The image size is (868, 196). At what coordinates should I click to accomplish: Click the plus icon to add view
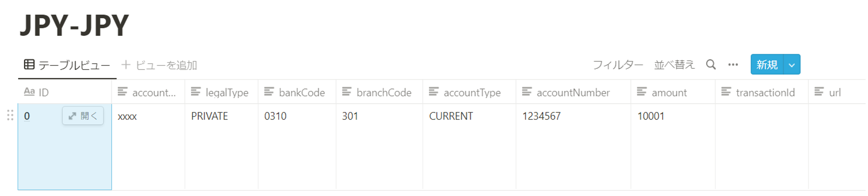click(x=126, y=65)
